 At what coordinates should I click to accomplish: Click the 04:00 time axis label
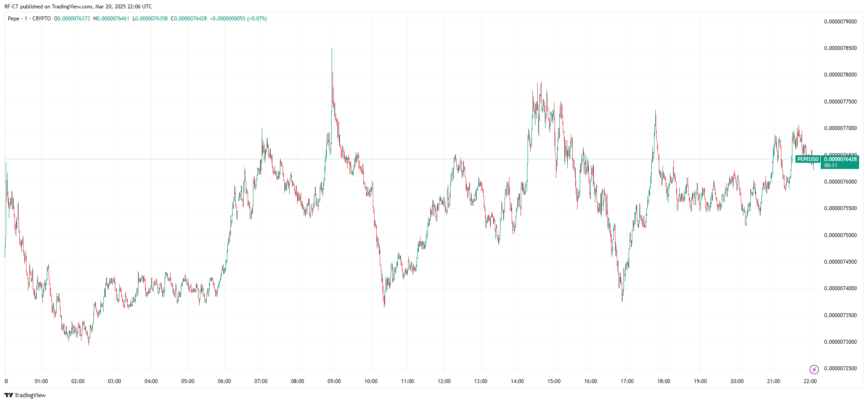tap(151, 381)
